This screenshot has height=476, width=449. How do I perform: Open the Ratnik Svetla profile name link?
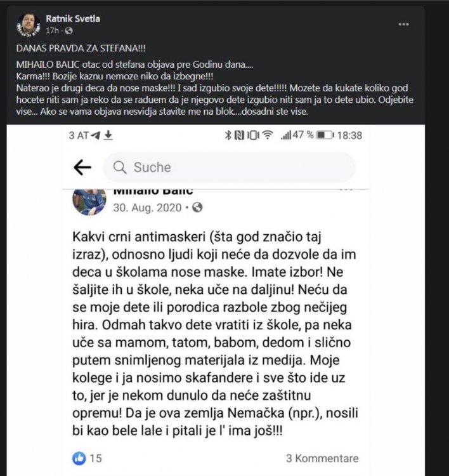point(73,19)
